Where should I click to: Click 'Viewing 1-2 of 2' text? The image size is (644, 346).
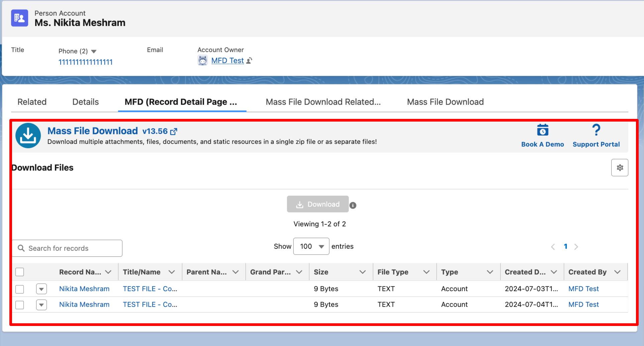(x=320, y=224)
